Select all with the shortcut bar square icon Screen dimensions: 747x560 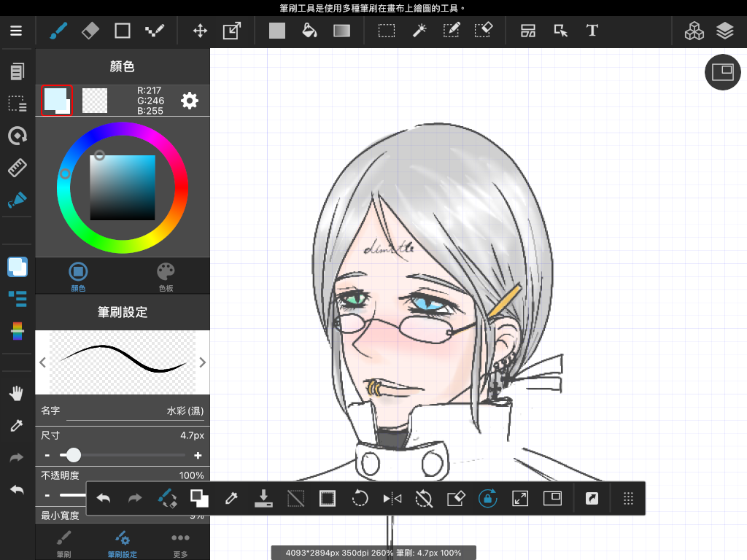[x=328, y=499]
